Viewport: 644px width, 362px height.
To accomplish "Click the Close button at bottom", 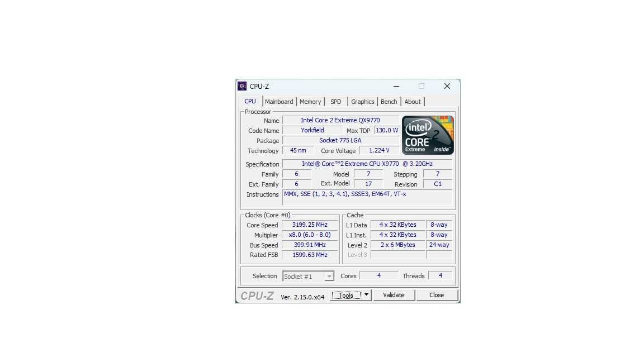I will [437, 295].
